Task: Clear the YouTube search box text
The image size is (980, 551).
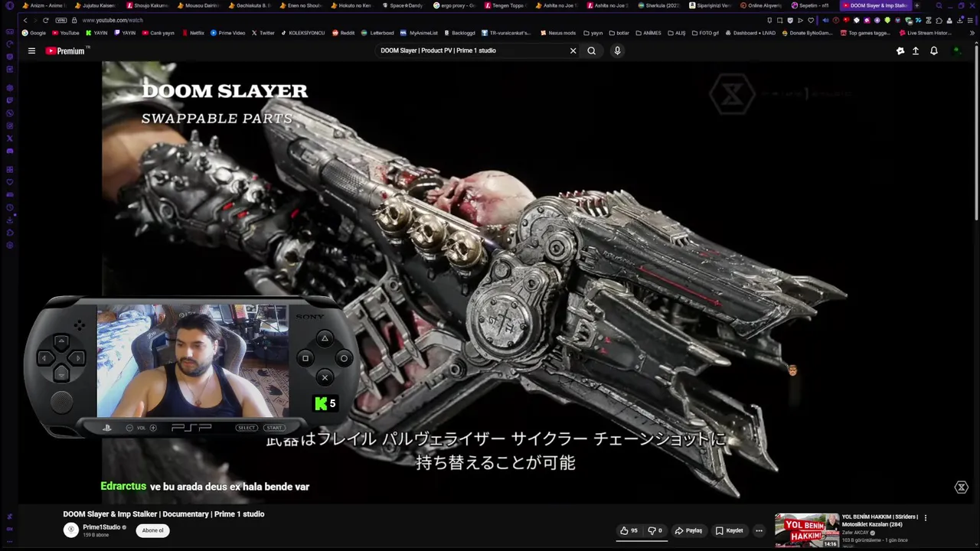Action: [573, 51]
